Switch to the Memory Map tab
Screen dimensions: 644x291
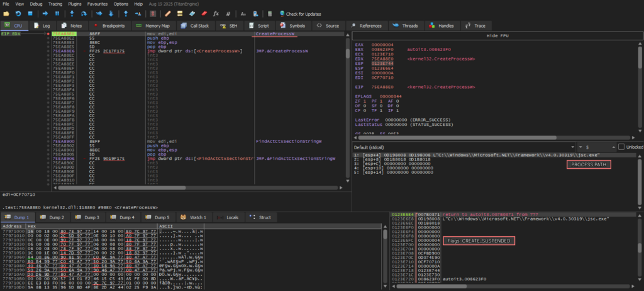pyautogui.click(x=152, y=26)
